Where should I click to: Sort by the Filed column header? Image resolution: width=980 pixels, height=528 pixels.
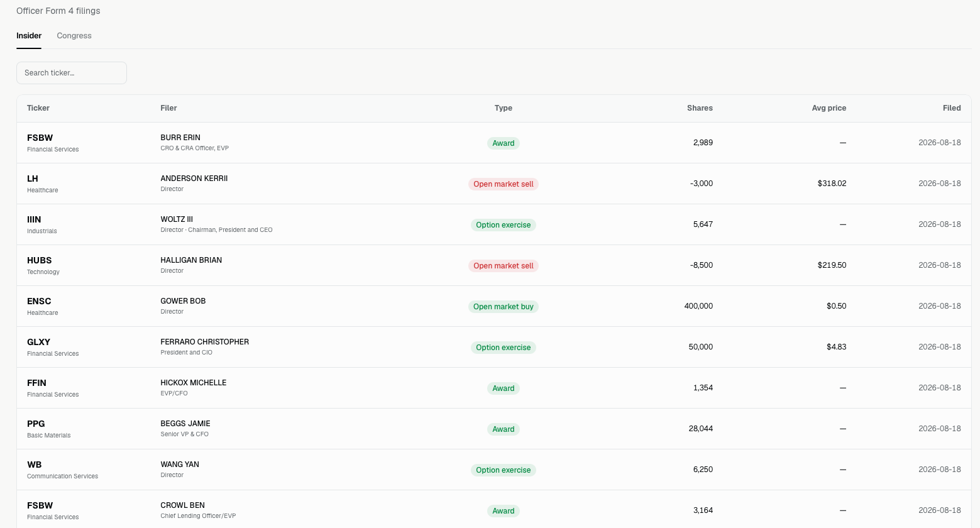[x=952, y=108]
